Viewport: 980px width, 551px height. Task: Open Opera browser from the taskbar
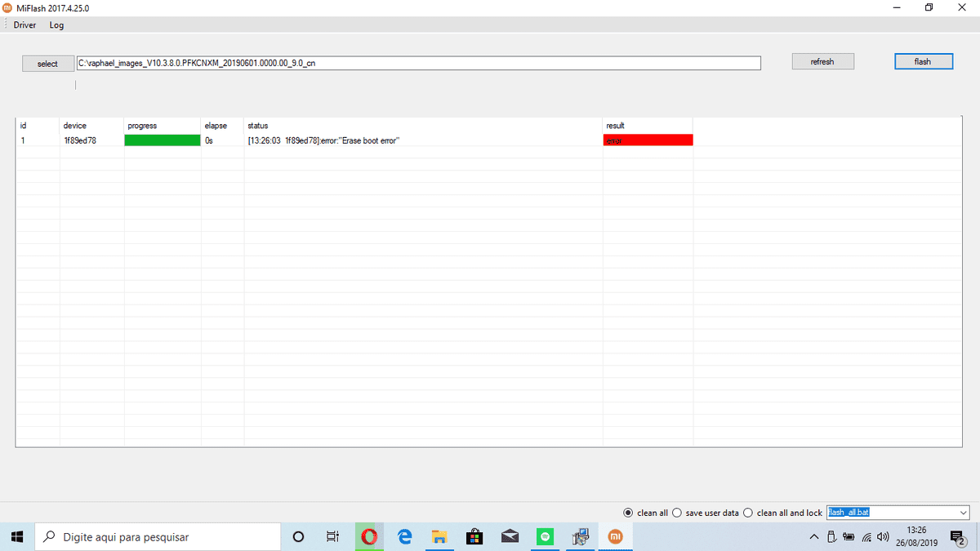pyautogui.click(x=369, y=536)
